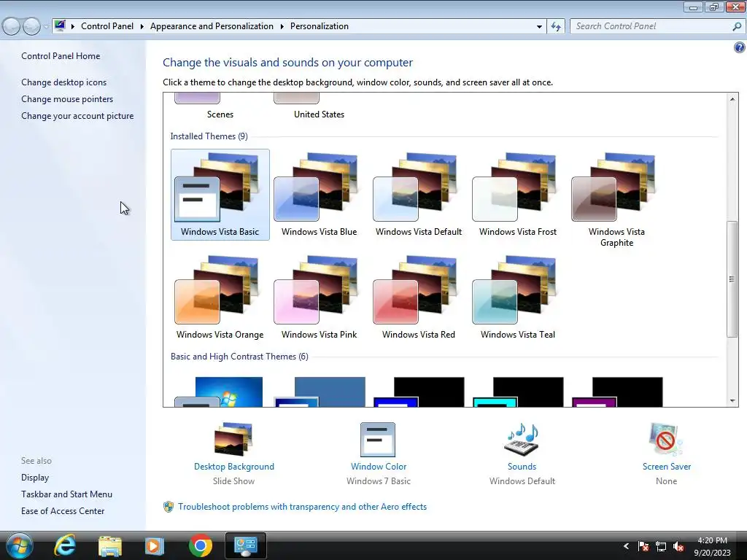Viewport: 747px width, 560px height.
Task: Click the Back navigation button
Action: 12,26
